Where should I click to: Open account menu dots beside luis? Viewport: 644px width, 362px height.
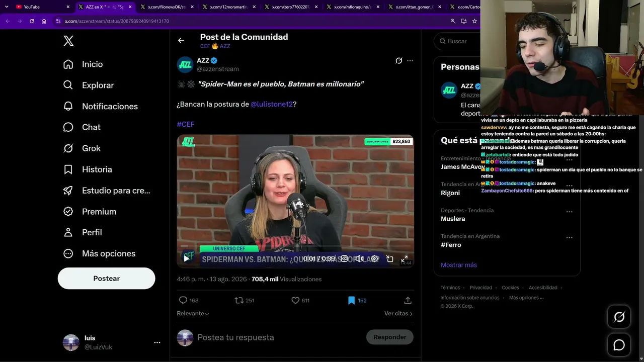point(157,342)
